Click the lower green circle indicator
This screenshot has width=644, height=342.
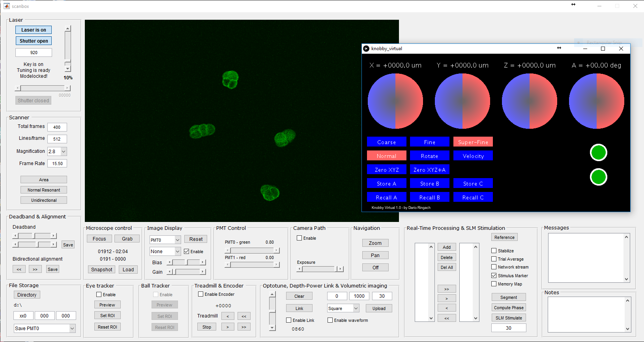598,177
